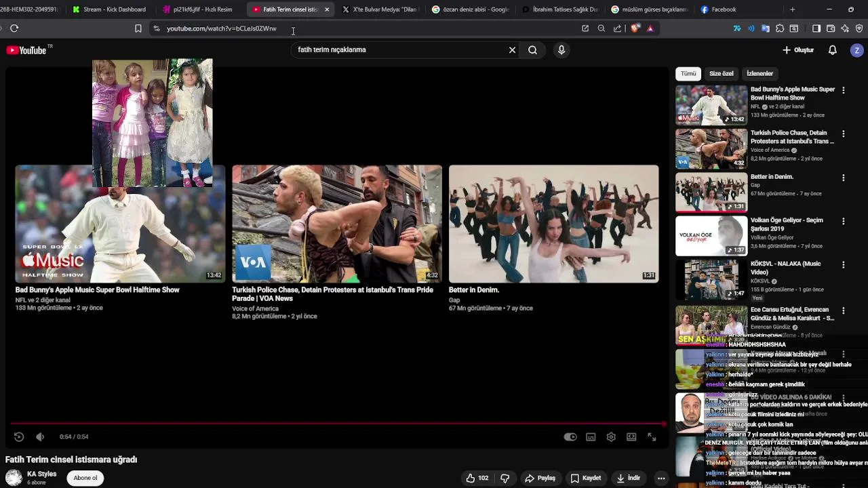The height and width of the screenshot is (488, 868).
Task: Open options menu for Ece Cansu Ertuğrul video
Action: [844, 310]
